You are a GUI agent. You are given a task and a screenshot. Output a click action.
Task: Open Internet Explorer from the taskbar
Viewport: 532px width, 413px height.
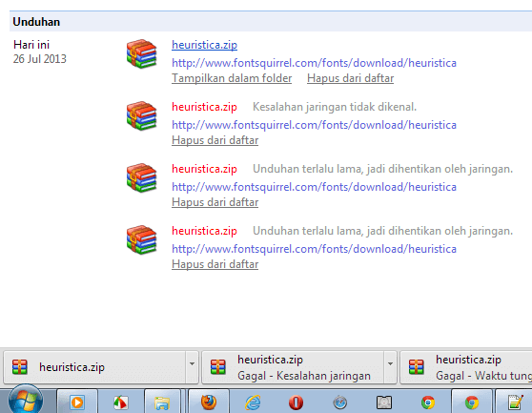pyautogui.click(x=253, y=403)
